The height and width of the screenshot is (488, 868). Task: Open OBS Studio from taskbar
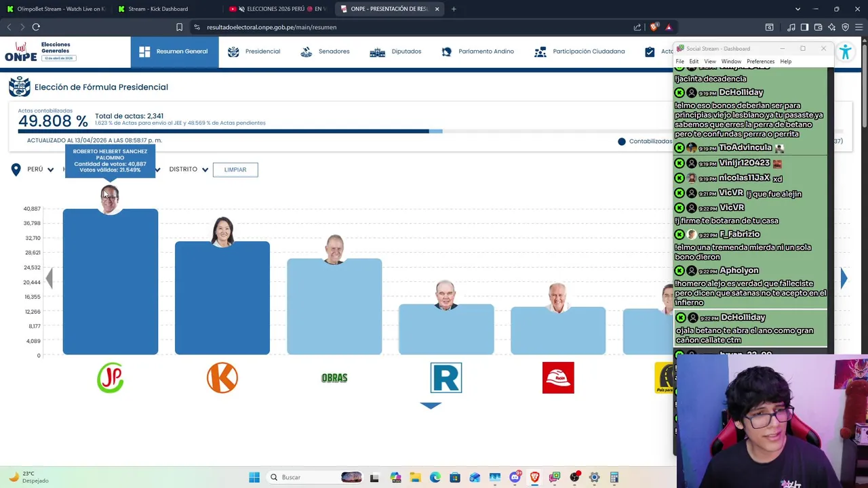pyautogui.click(x=574, y=477)
